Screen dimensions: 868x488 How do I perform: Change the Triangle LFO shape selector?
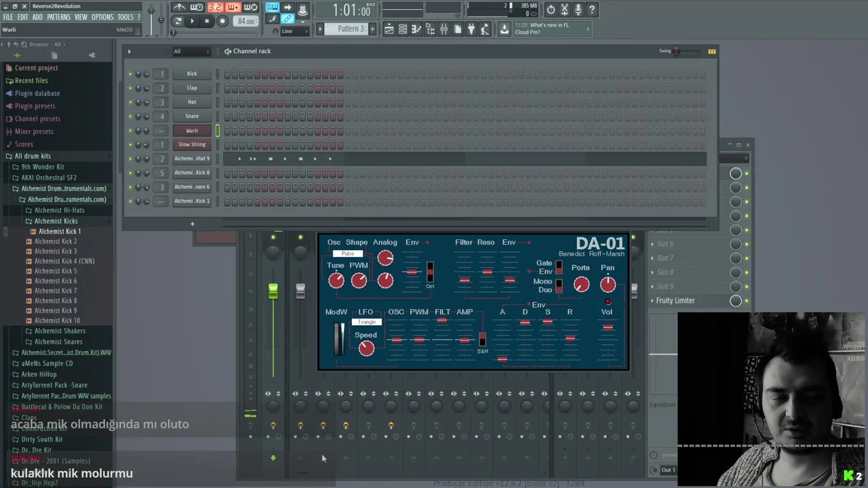[x=366, y=322]
